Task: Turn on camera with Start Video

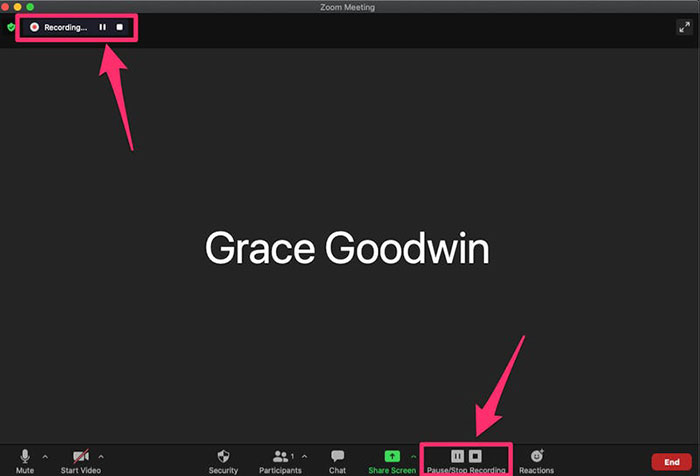Action: pos(81,457)
